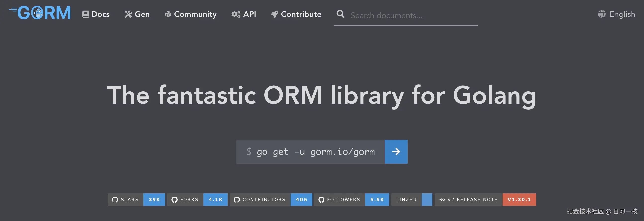This screenshot has width=644, height=221.
Task: Click the Docs book icon
Action: [85, 14]
